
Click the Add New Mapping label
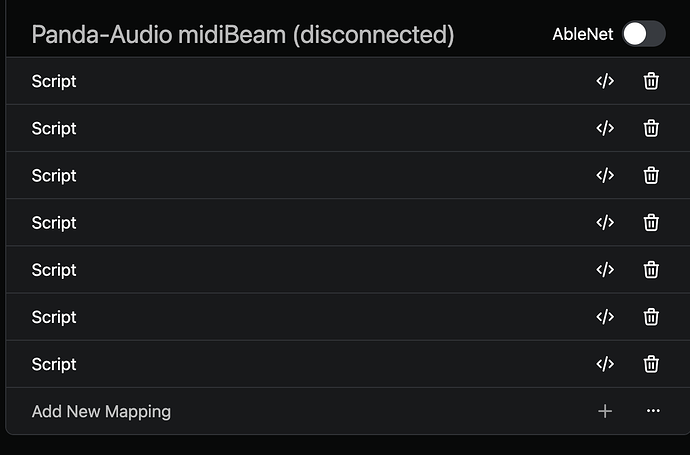[x=101, y=411]
